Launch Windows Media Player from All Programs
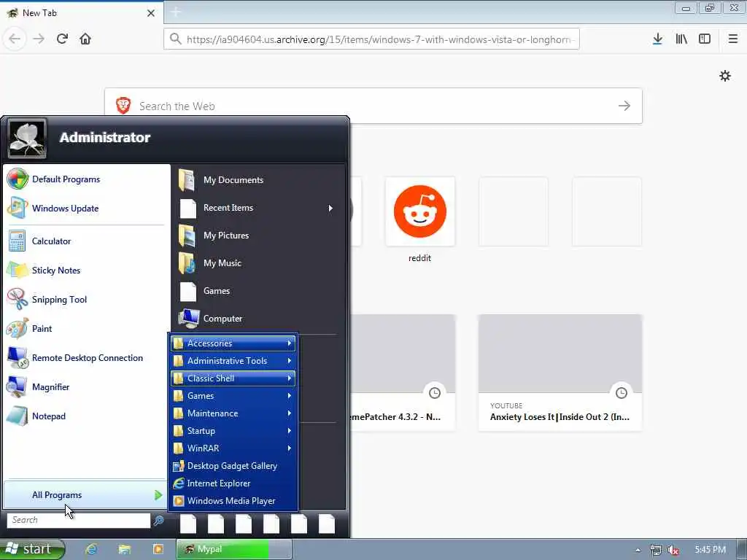The image size is (747, 560). 233,500
